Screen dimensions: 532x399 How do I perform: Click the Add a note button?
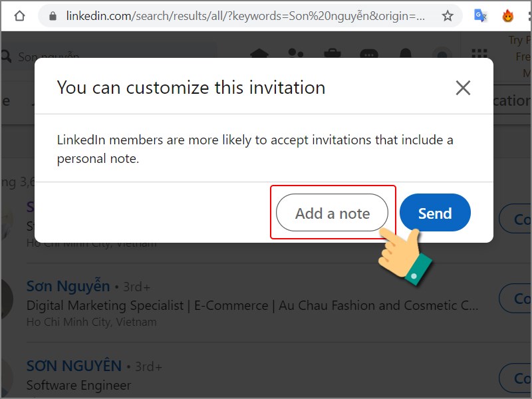(332, 213)
